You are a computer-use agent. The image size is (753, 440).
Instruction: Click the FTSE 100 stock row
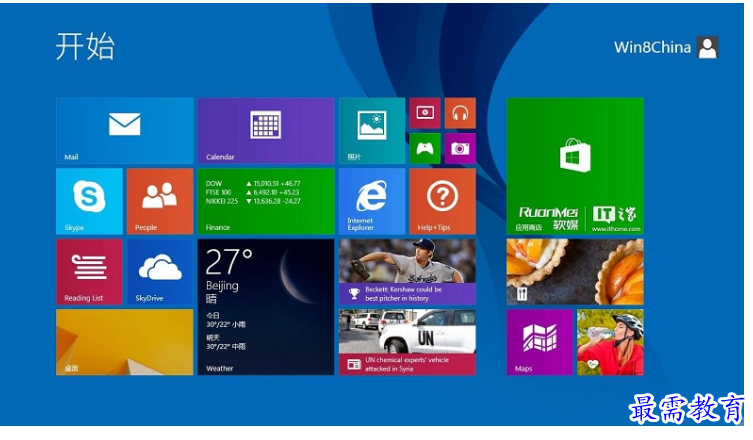click(x=253, y=192)
